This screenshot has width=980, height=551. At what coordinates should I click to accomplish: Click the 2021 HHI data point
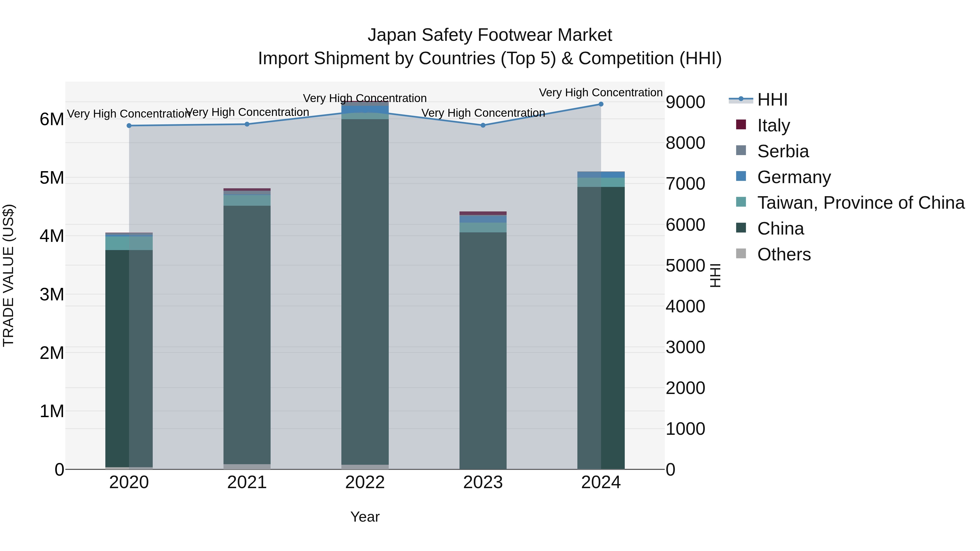tap(247, 124)
